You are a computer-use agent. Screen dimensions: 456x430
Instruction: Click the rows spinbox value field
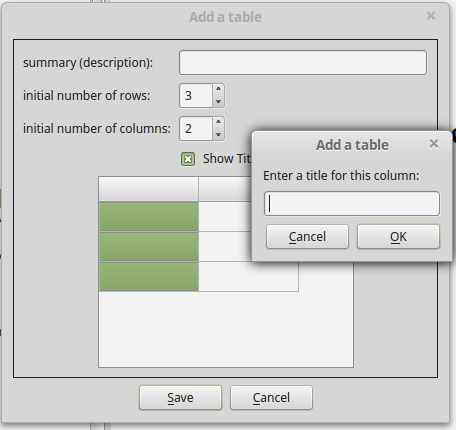(196, 96)
